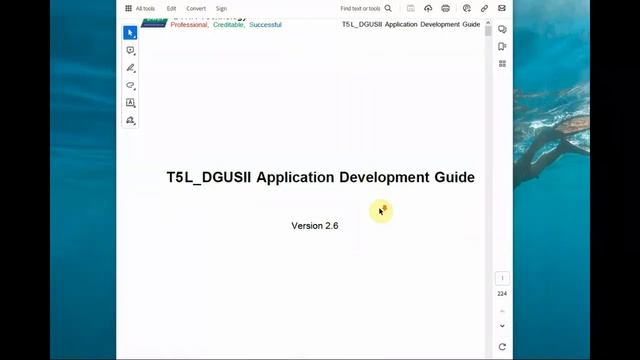Screen dimensions: 640x360
Task: Open the All tools grid icon
Action: click(129, 8)
